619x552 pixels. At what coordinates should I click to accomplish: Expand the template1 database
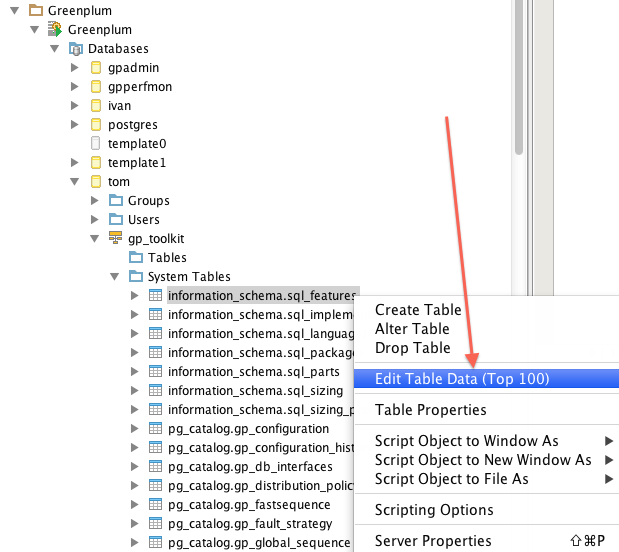(x=74, y=162)
